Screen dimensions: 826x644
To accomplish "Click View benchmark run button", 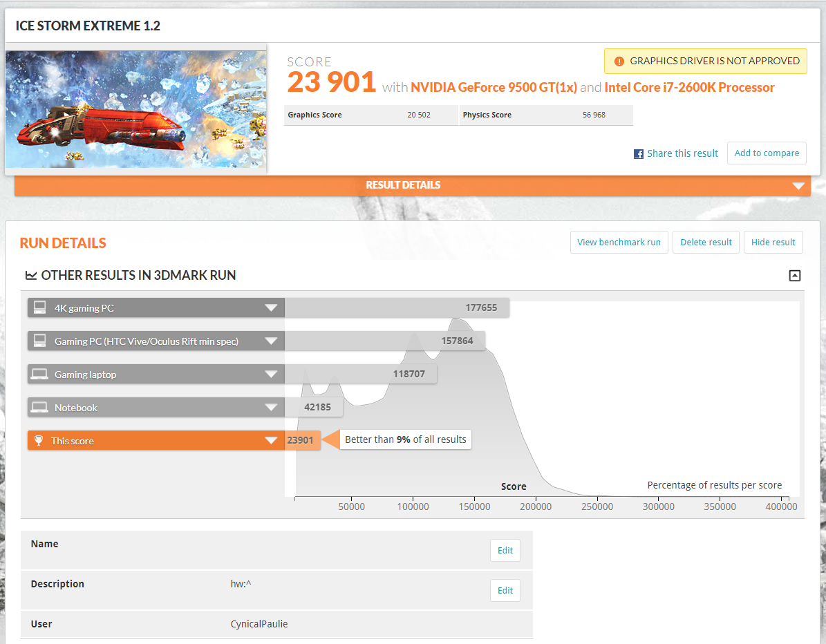I will (619, 243).
